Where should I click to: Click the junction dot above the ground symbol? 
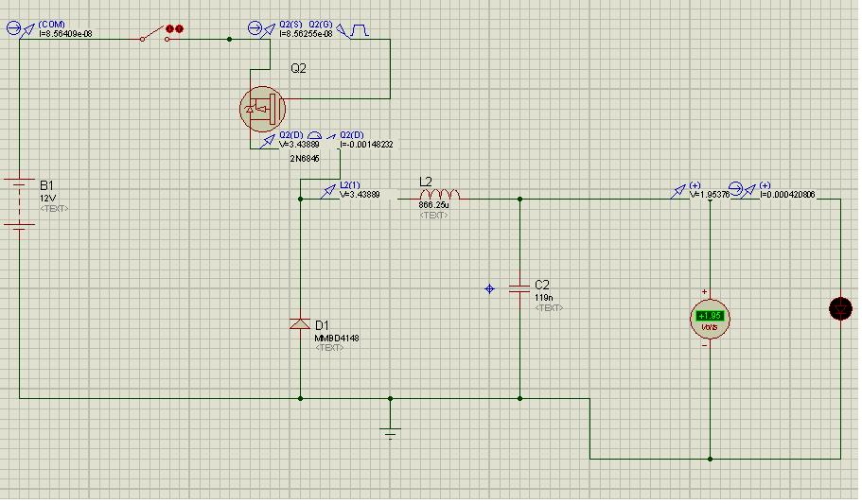tap(391, 398)
